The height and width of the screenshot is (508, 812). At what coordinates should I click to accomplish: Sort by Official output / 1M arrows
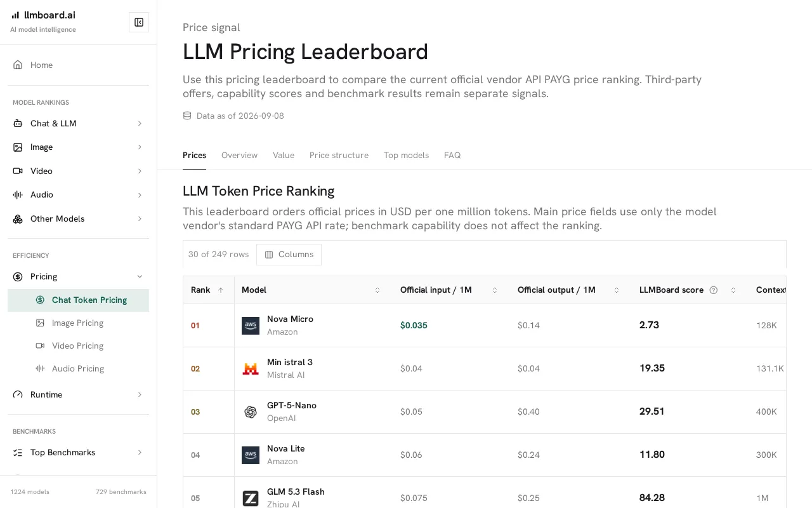617,290
